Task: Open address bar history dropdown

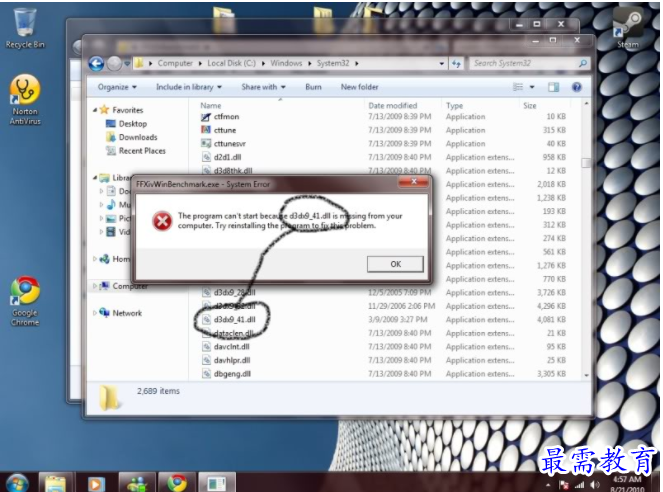Action: 441,63
